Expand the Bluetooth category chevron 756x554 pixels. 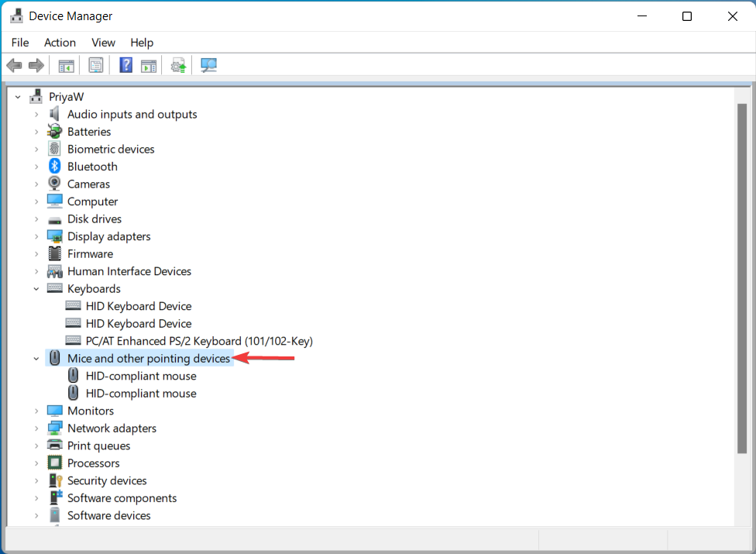click(x=36, y=167)
